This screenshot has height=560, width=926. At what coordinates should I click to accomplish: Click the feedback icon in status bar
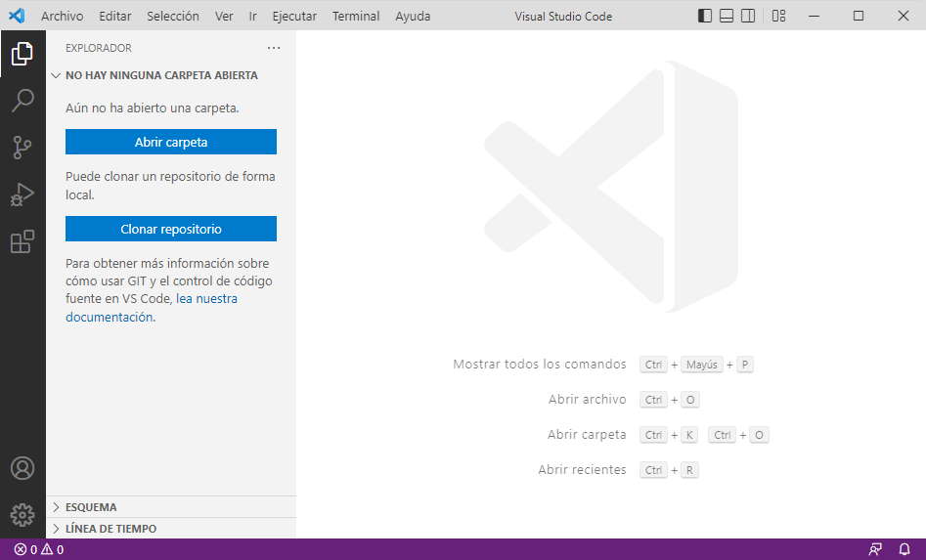pyautogui.click(x=875, y=549)
